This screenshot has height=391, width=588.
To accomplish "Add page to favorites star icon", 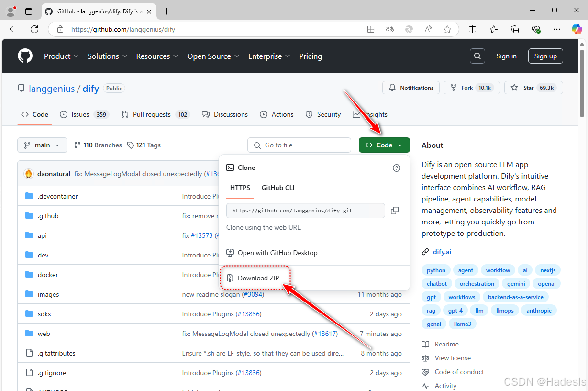I will [447, 29].
